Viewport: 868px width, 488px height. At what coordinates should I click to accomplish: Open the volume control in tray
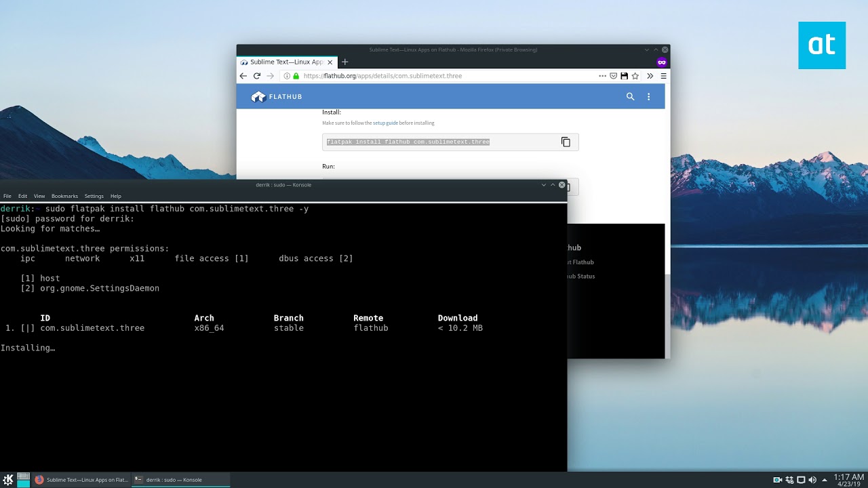[x=812, y=480]
